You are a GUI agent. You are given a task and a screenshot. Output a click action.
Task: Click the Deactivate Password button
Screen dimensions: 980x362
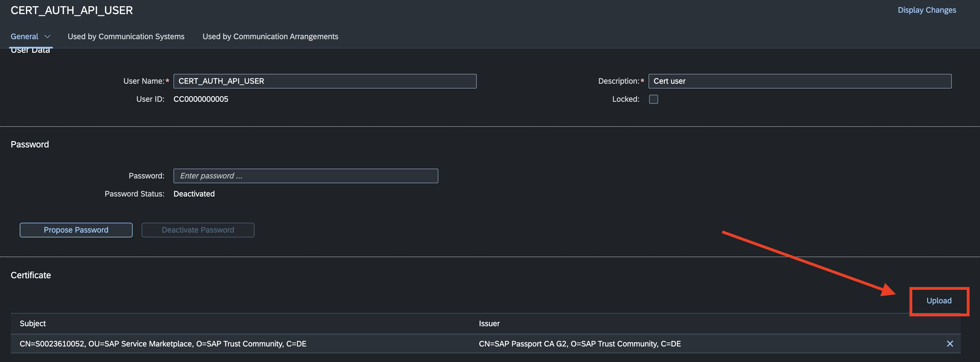click(197, 230)
